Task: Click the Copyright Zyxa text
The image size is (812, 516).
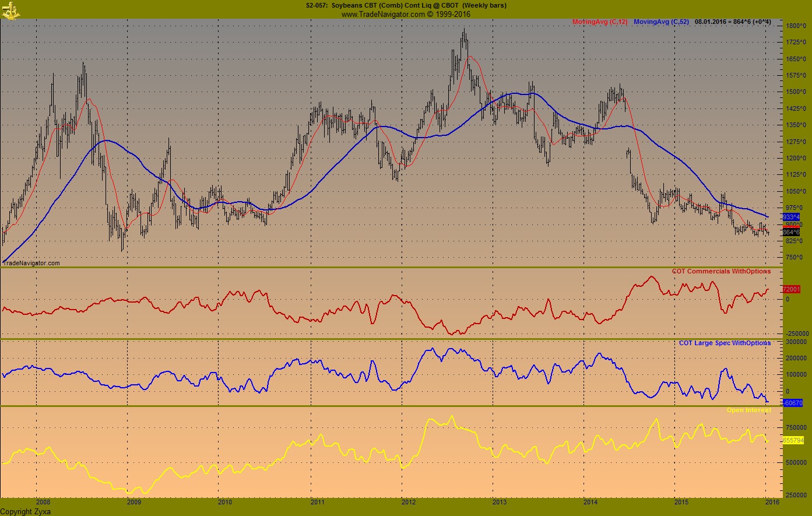Action: pyautogui.click(x=25, y=511)
